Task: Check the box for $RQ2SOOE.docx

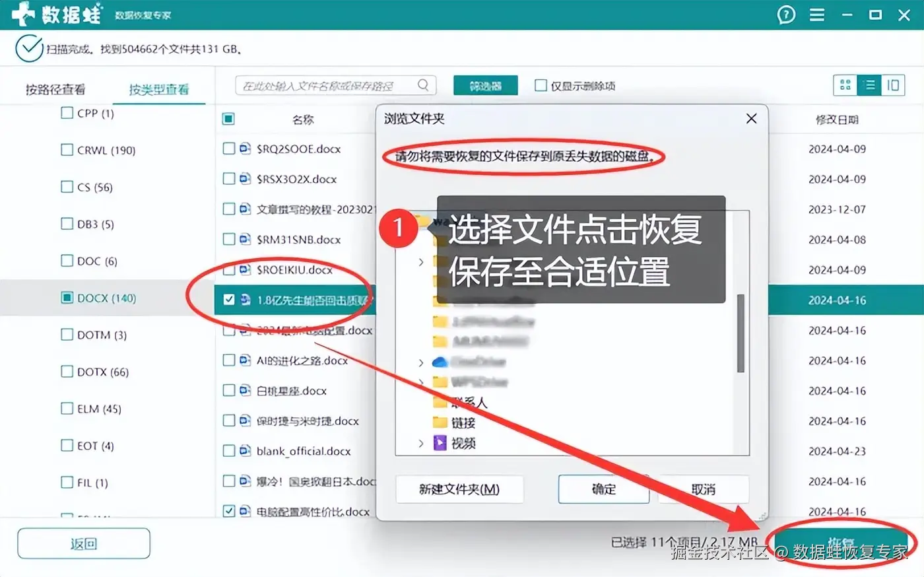Action: (x=228, y=149)
